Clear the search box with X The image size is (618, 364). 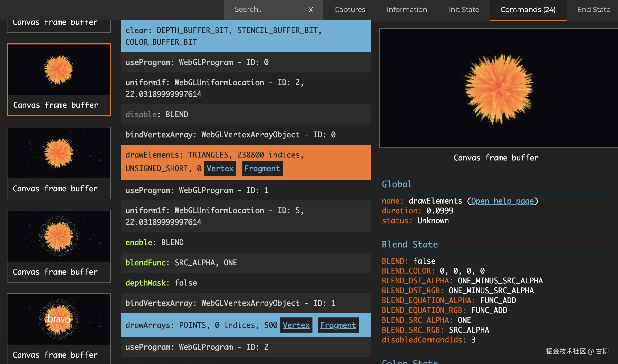click(311, 10)
